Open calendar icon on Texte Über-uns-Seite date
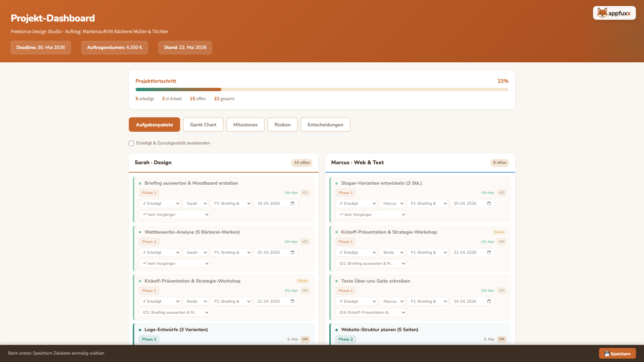 click(x=489, y=301)
